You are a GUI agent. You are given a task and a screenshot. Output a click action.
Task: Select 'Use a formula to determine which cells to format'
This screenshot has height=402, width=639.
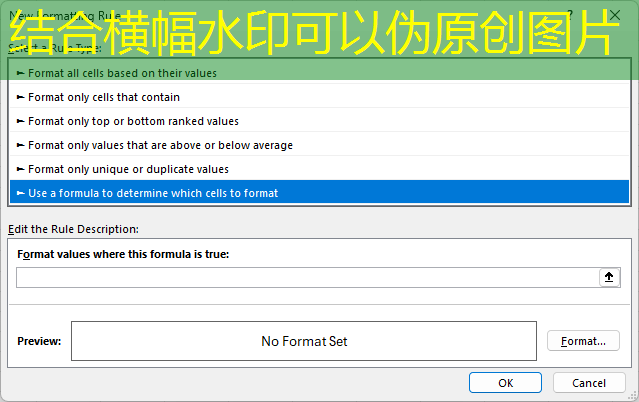(x=153, y=193)
